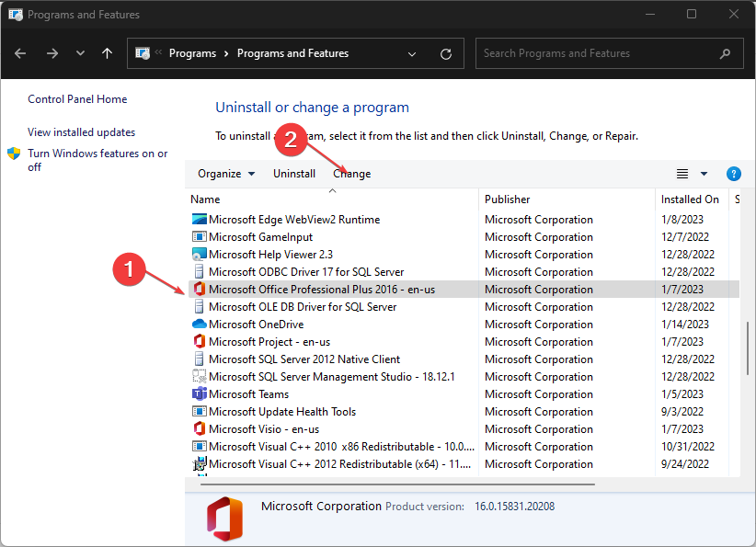The image size is (756, 547).
Task: Click the blue help question mark icon
Action: point(733,174)
